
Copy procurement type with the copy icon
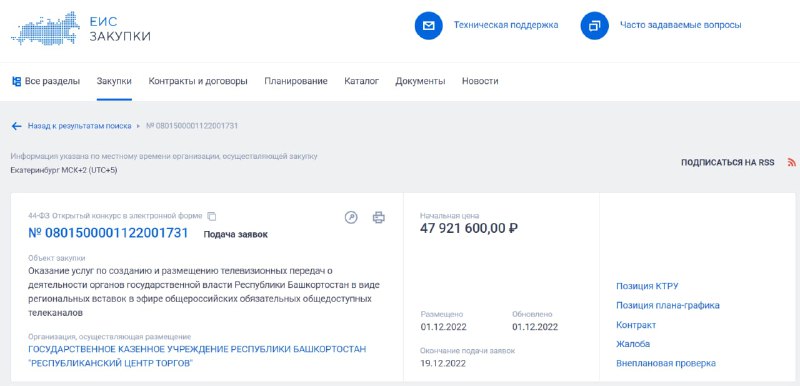212,216
